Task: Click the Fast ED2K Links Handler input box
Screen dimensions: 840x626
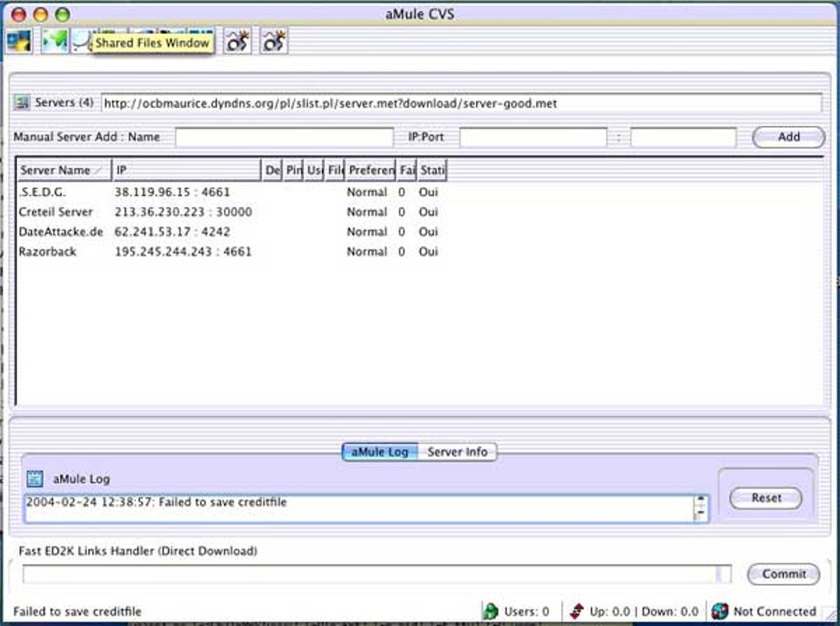Action: pyautogui.click(x=376, y=574)
